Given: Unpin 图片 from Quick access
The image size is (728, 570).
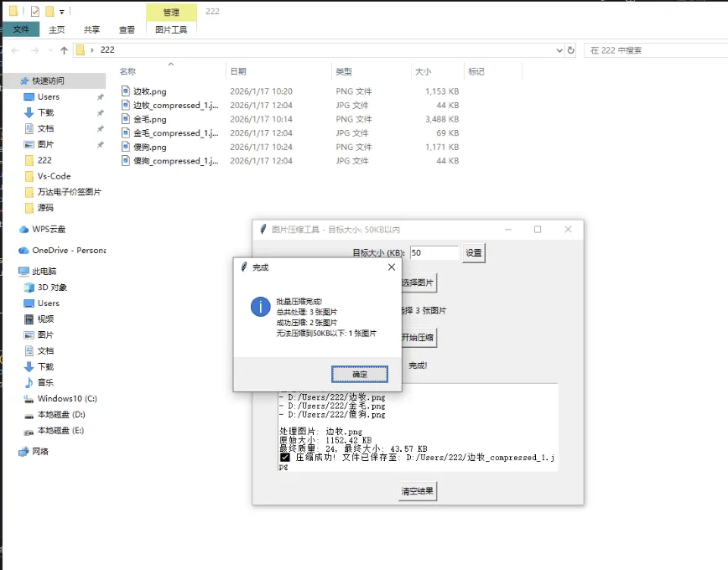Looking at the screenshot, I should coord(98,144).
